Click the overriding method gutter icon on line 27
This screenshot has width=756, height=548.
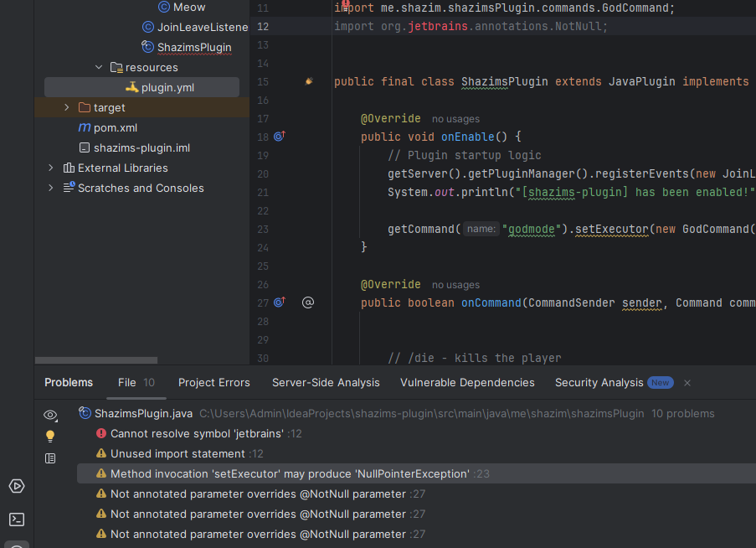coord(280,302)
